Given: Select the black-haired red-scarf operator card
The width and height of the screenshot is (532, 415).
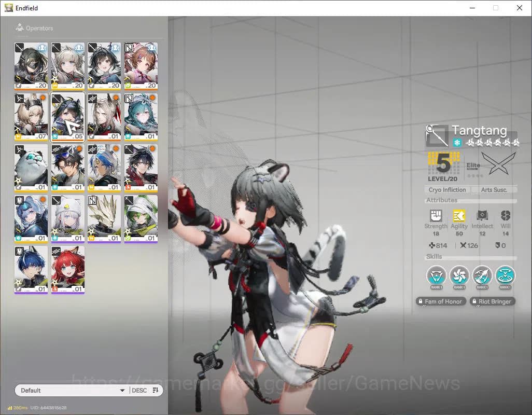Looking at the screenshot, I should tap(141, 168).
